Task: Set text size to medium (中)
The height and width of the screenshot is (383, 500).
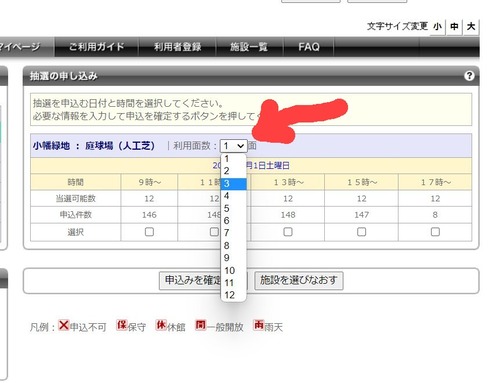Action: (454, 27)
